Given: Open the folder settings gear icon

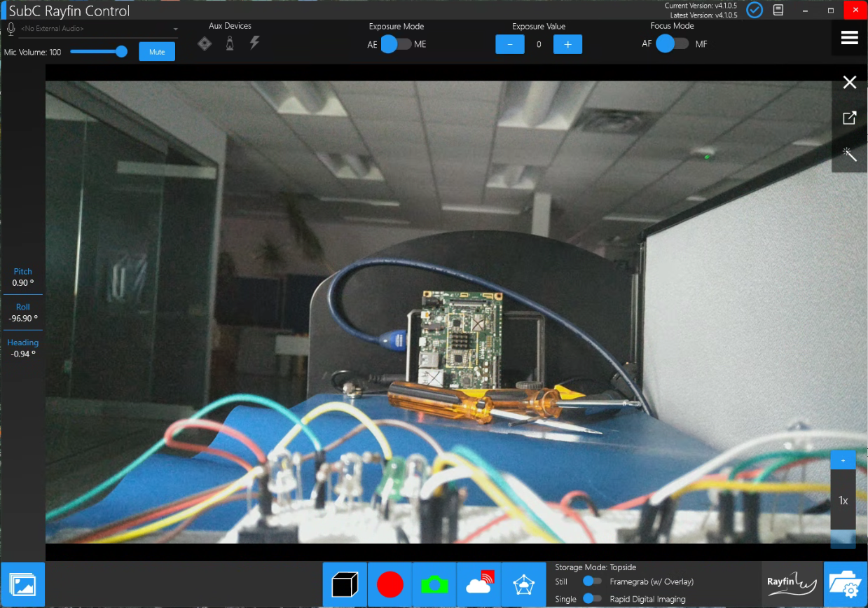Looking at the screenshot, I should [846, 584].
